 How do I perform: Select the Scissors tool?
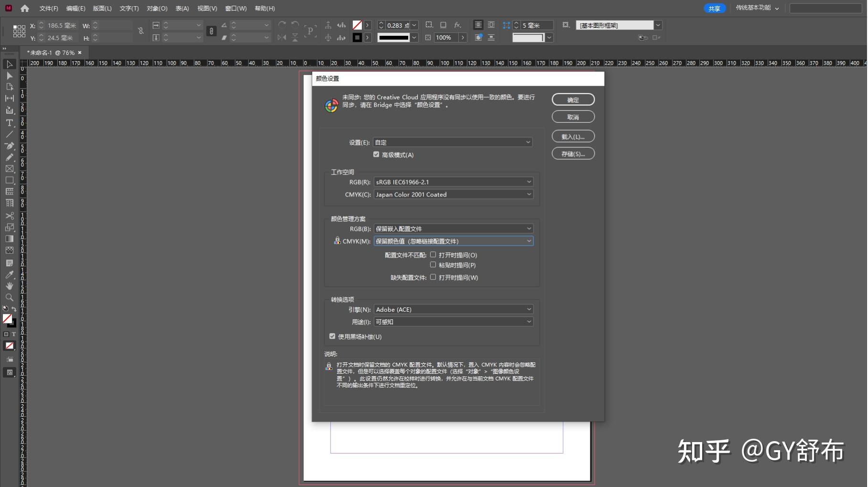(9, 216)
